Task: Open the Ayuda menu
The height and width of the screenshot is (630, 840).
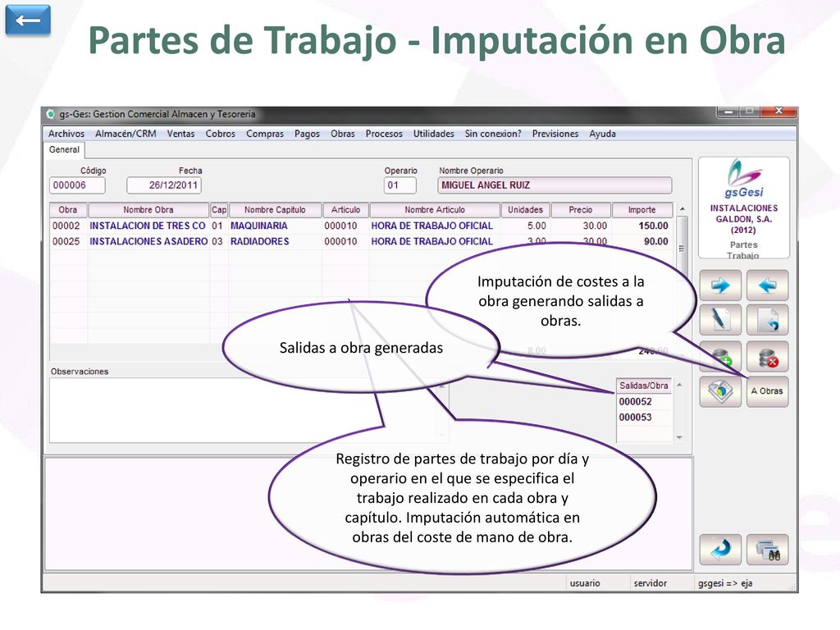Action: (602, 134)
